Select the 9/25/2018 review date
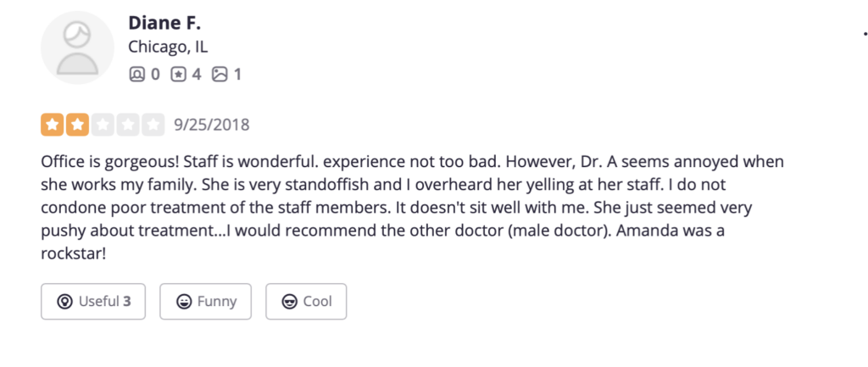Viewport: 868px width, 367px height. tap(212, 125)
